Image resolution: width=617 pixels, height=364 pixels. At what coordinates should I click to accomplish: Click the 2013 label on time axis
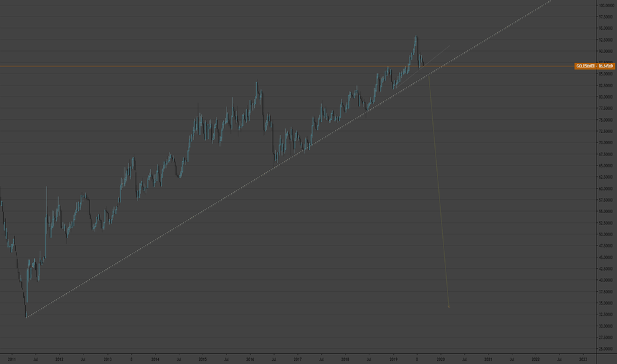107,359
